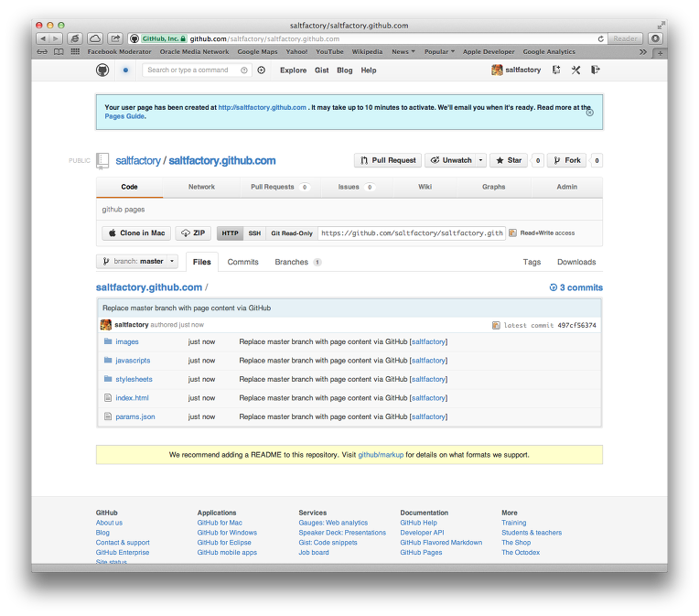Open the Safari reading list glasses icon
The width and height of the screenshot is (699, 616).
42,52
